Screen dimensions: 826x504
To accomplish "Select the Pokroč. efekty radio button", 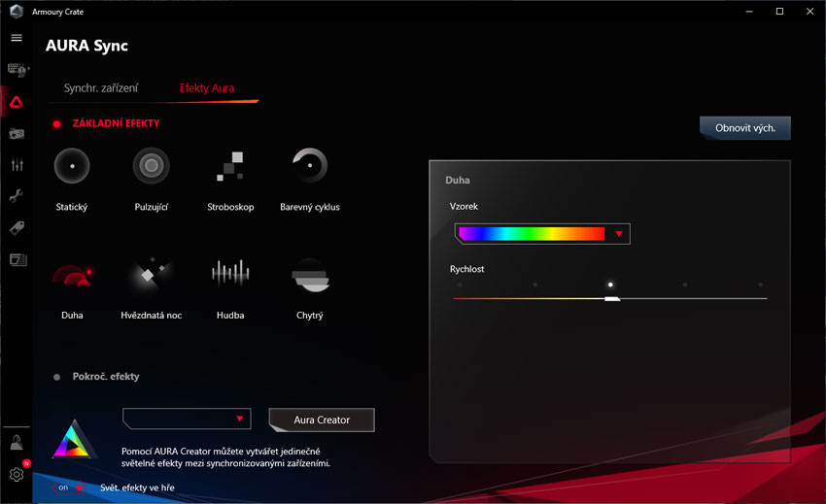I will pyautogui.click(x=57, y=377).
